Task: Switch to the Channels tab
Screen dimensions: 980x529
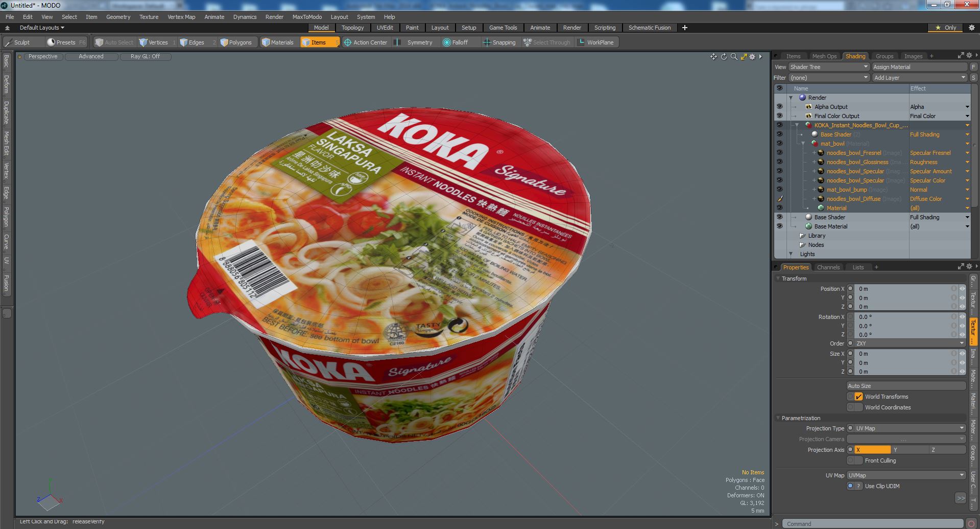Action: click(x=828, y=267)
